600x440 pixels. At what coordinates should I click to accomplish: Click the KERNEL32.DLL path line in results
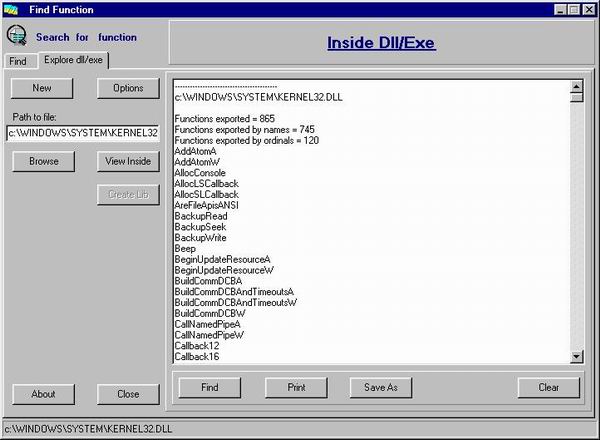(x=259, y=97)
